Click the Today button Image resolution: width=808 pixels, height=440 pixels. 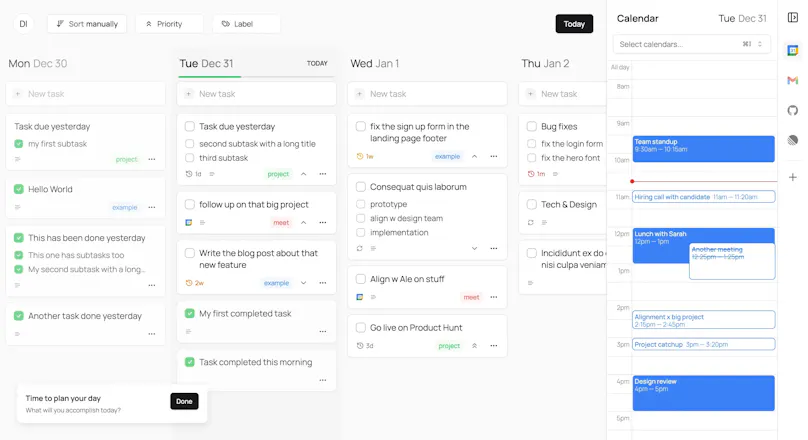pos(574,24)
